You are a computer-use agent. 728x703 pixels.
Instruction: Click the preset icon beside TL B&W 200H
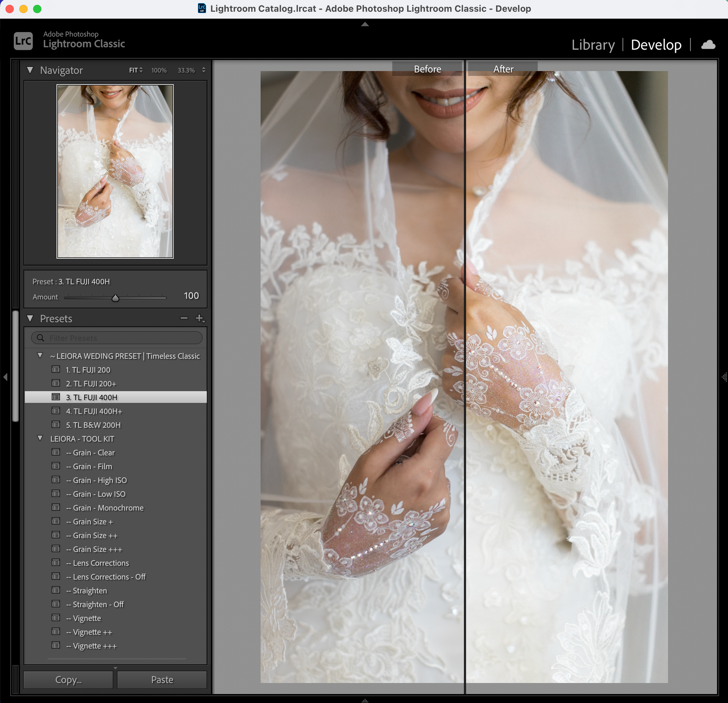pyautogui.click(x=56, y=424)
